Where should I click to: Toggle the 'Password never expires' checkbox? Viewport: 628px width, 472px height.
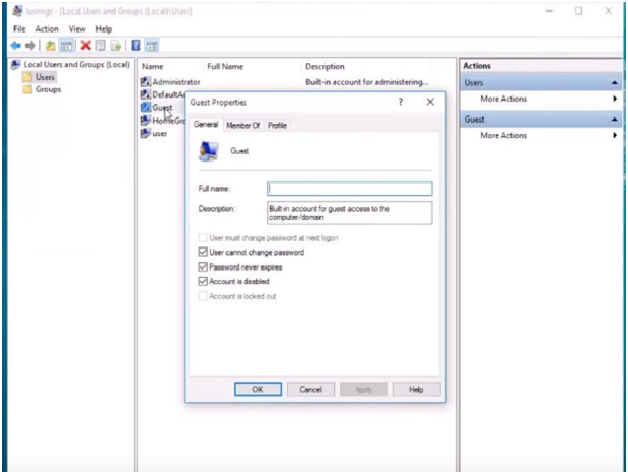[x=203, y=268]
